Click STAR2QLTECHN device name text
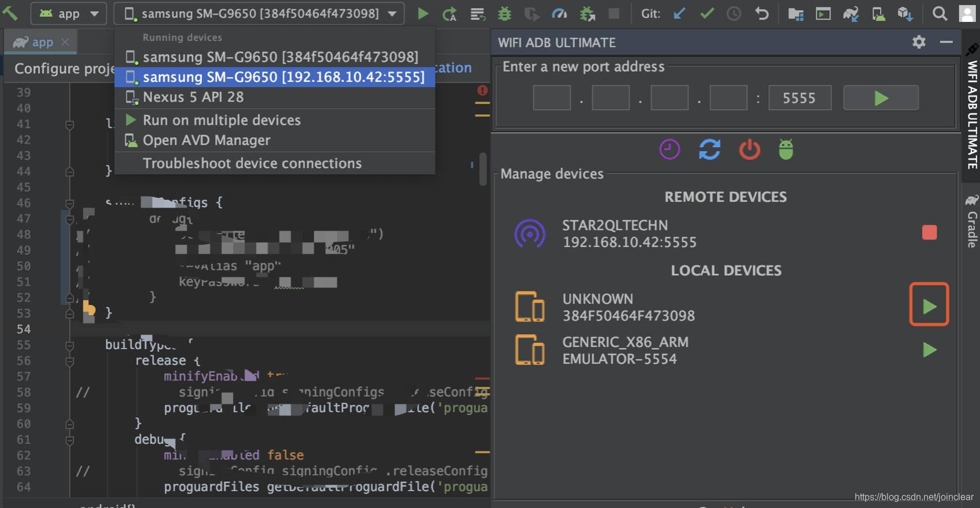The image size is (980, 508). click(x=615, y=225)
